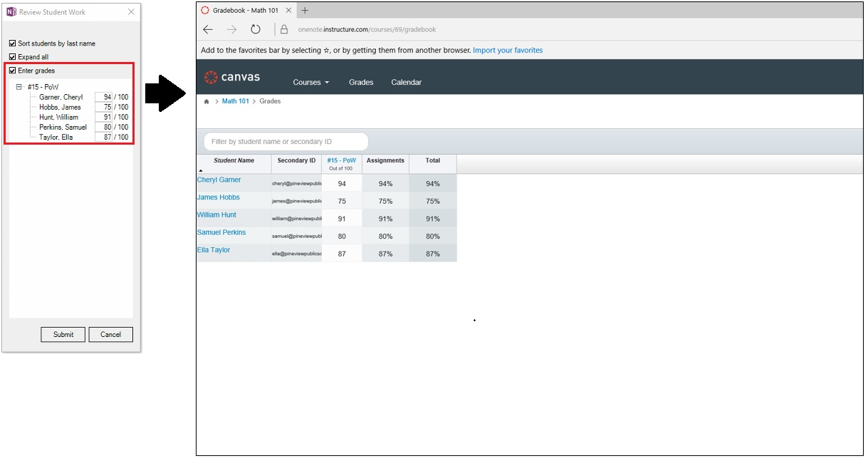Click the address bar lock icon
This screenshot has height=461, width=868.
[x=284, y=30]
